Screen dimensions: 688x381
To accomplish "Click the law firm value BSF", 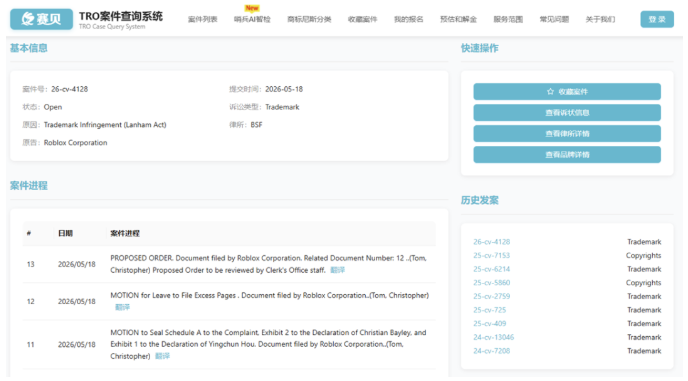I will tap(256, 125).
